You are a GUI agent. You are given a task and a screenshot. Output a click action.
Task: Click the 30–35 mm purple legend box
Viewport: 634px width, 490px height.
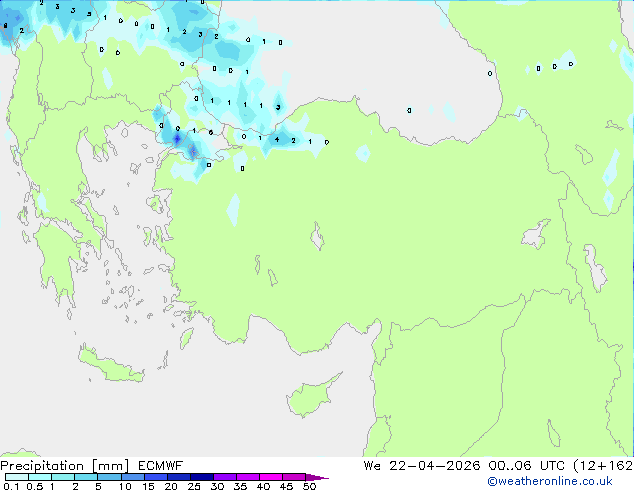225,477
